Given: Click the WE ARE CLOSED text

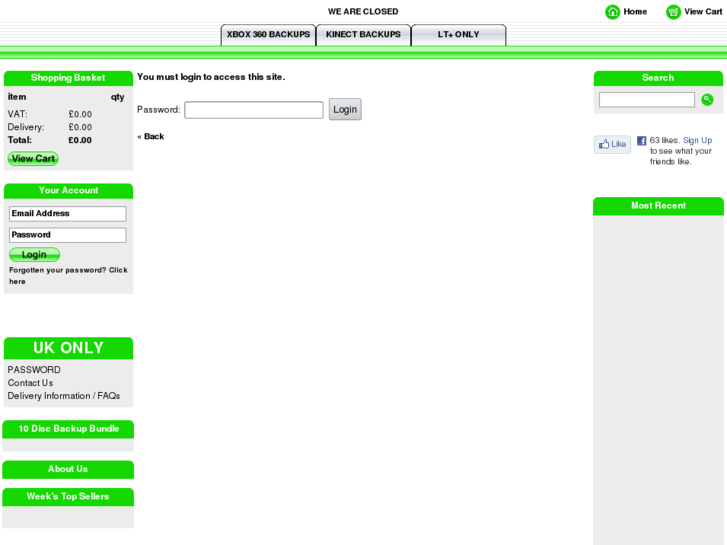Looking at the screenshot, I should (363, 12).
